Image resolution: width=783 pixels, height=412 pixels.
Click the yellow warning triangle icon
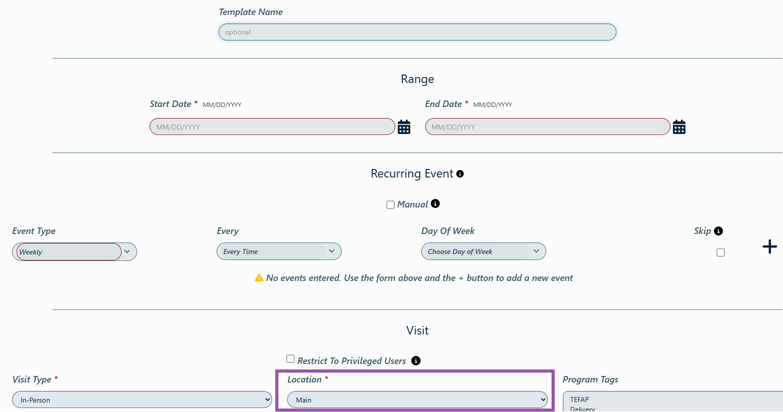259,278
